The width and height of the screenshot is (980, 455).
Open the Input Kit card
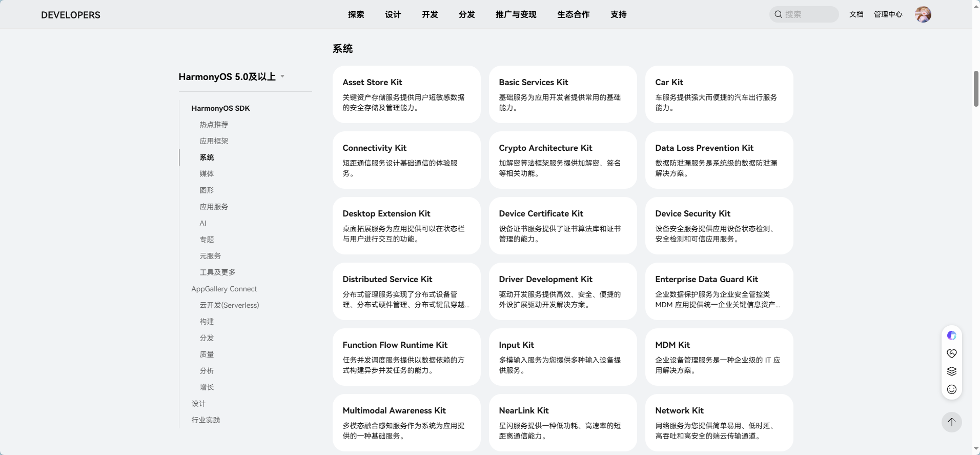tap(563, 357)
